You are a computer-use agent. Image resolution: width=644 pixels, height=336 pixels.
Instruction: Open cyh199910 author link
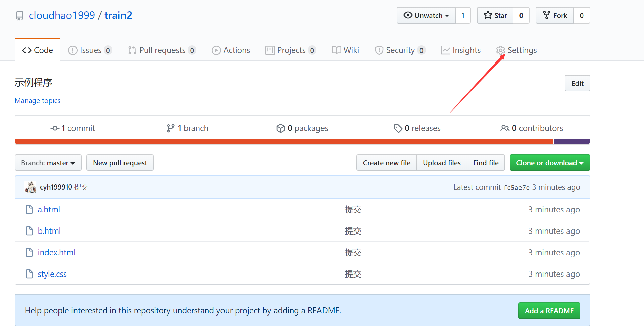(56, 187)
